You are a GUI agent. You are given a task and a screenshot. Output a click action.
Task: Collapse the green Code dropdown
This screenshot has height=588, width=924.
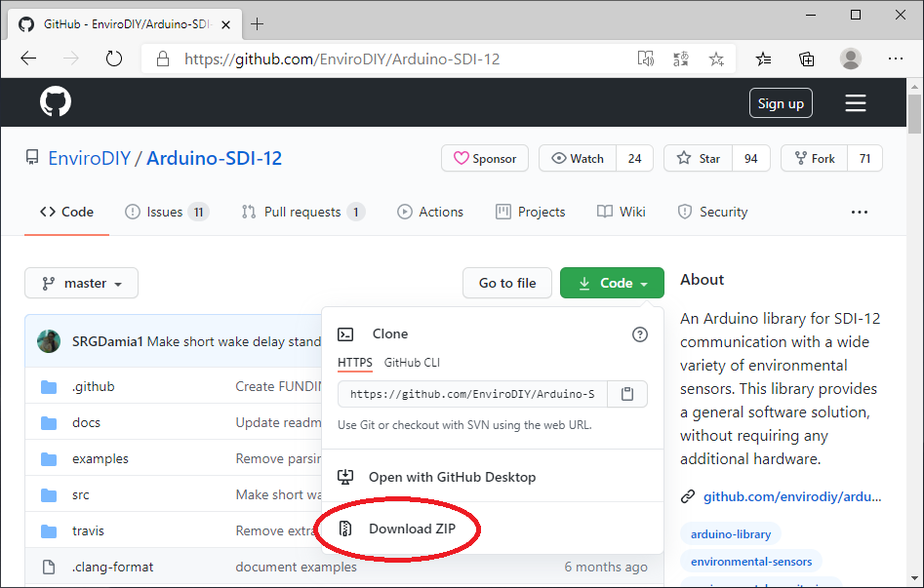(x=612, y=283)
